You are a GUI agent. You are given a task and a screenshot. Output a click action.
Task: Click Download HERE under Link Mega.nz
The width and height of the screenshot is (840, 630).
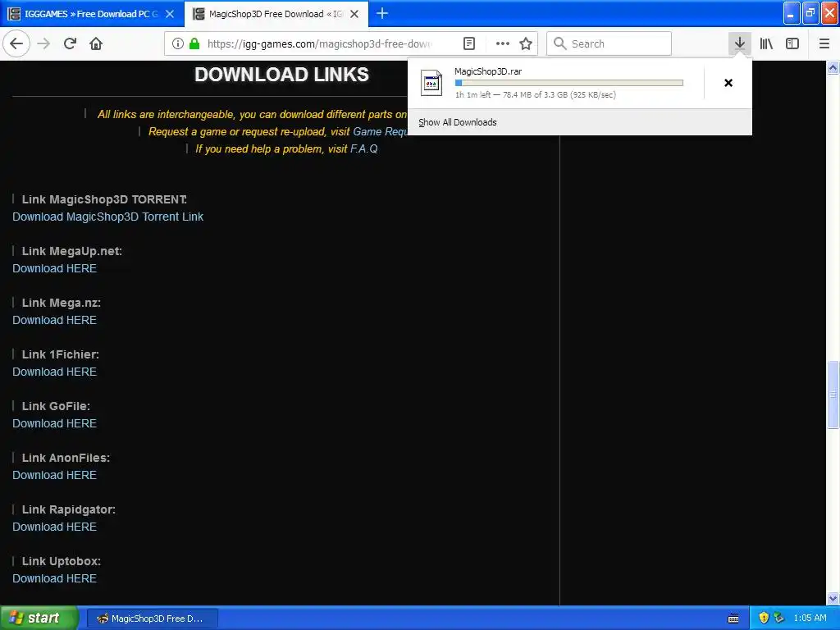(x=55, y=320)
